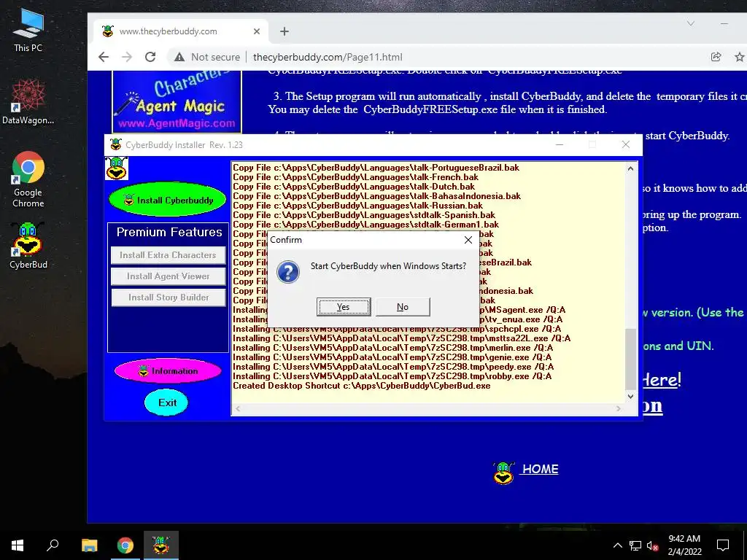Switch to Chrome on the taskbar

125,545
